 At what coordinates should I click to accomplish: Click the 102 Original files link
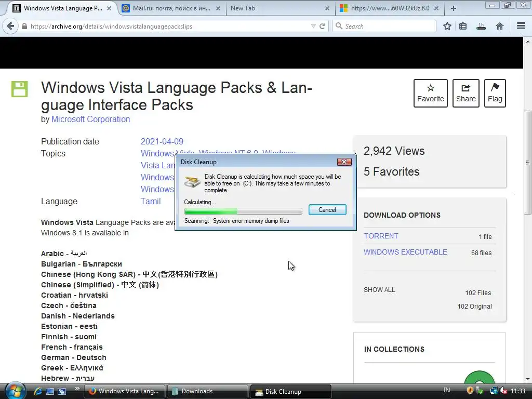[x=474, y=307]
